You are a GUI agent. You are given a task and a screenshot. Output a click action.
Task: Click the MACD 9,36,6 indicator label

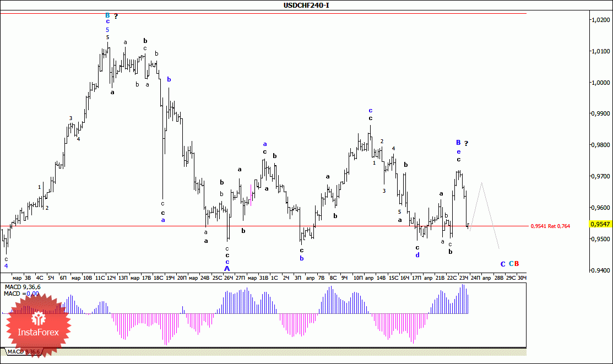pos(22,287)
